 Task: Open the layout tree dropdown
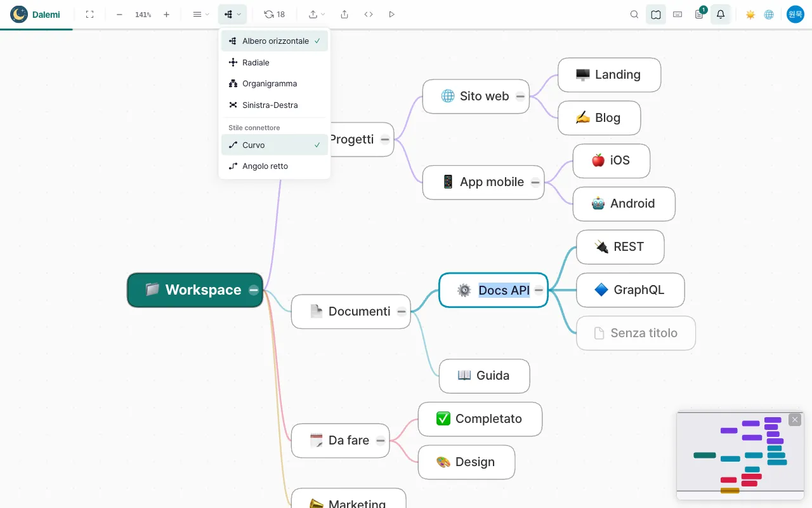pyautogui.click(x=233, y=14)
